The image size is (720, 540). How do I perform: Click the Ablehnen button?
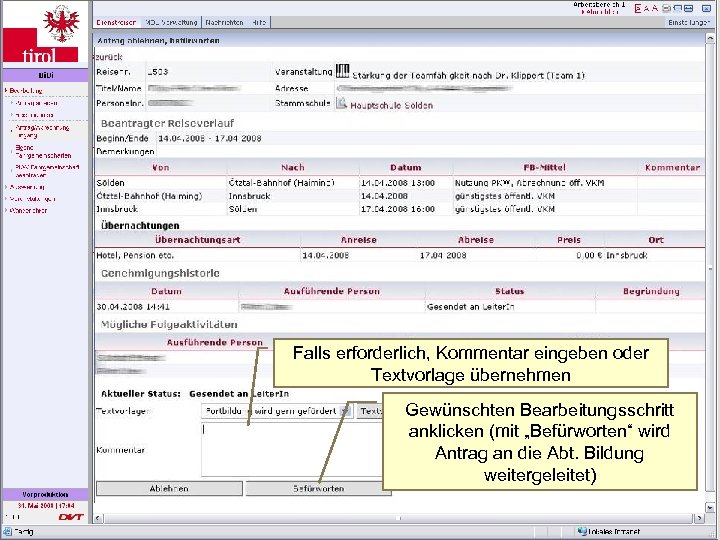click(169, 489)
